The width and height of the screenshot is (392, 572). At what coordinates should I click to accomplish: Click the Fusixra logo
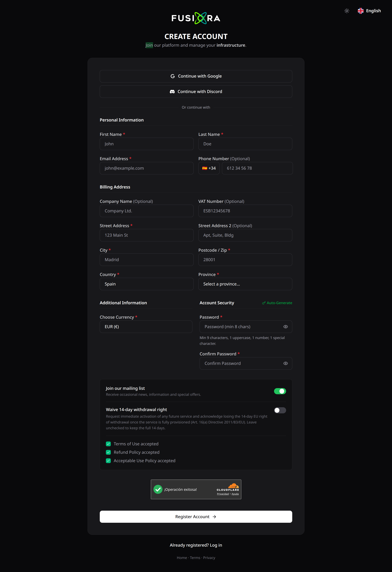coord(196,18)
